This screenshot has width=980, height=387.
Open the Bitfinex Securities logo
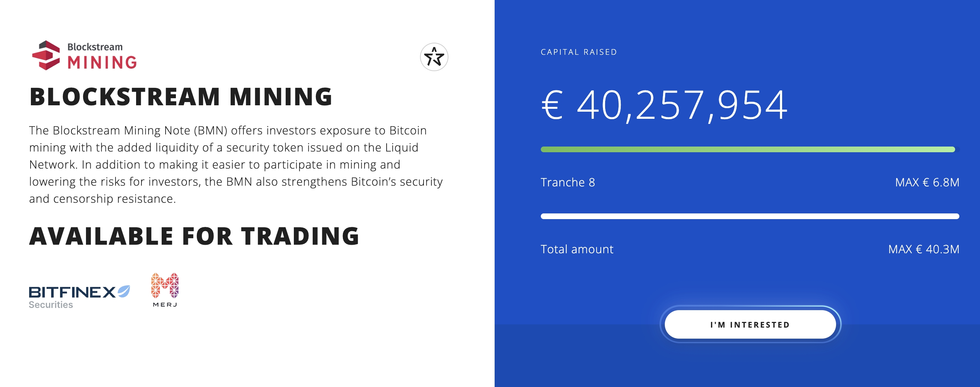[x=80, y=297]
